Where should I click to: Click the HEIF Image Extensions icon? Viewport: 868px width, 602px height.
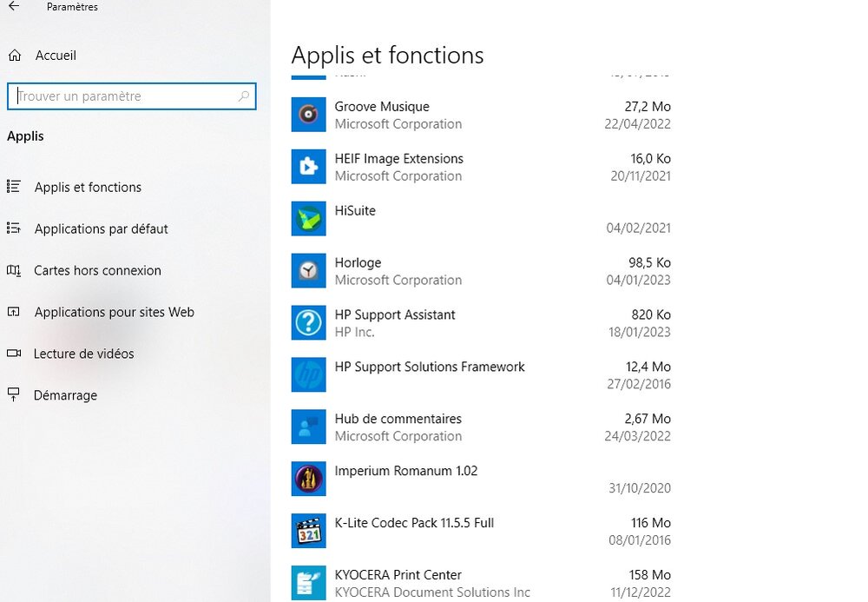pos(308,167)
